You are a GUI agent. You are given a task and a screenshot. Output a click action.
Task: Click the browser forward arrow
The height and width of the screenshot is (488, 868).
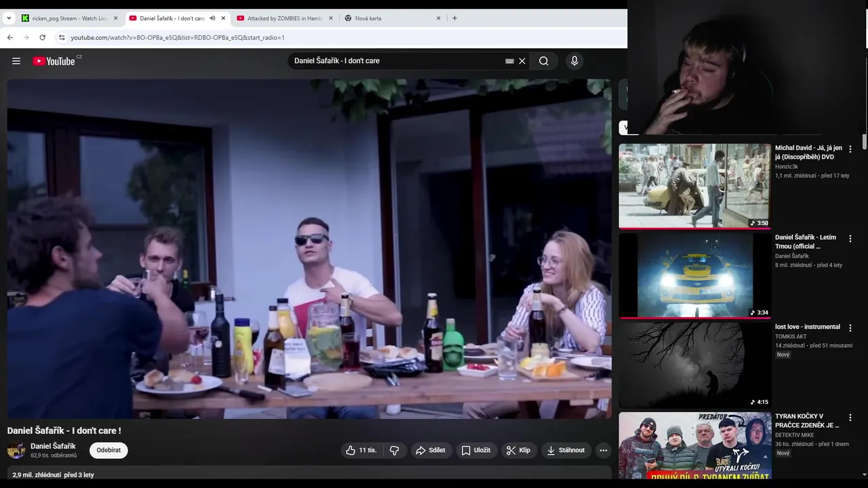pos(26,37)
